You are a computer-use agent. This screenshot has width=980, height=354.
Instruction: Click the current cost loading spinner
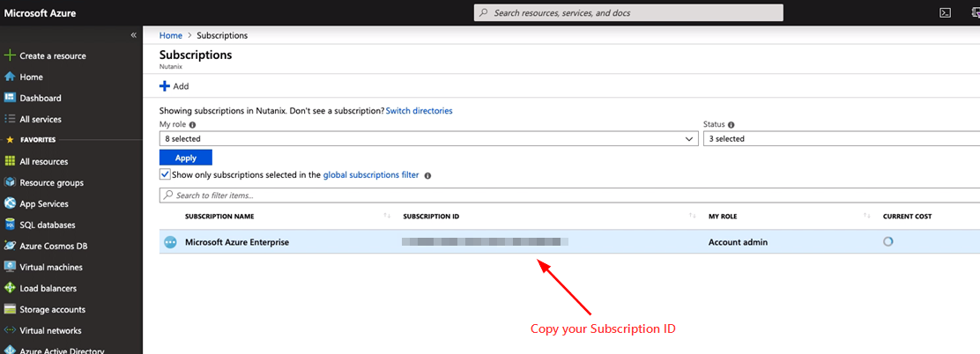[887, 241]
